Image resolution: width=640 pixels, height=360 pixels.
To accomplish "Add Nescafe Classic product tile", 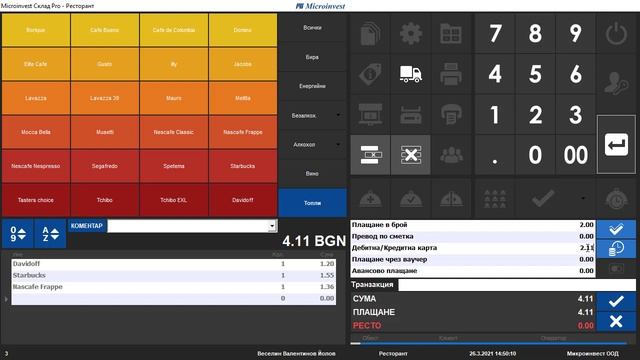I will tap(174, 132).
